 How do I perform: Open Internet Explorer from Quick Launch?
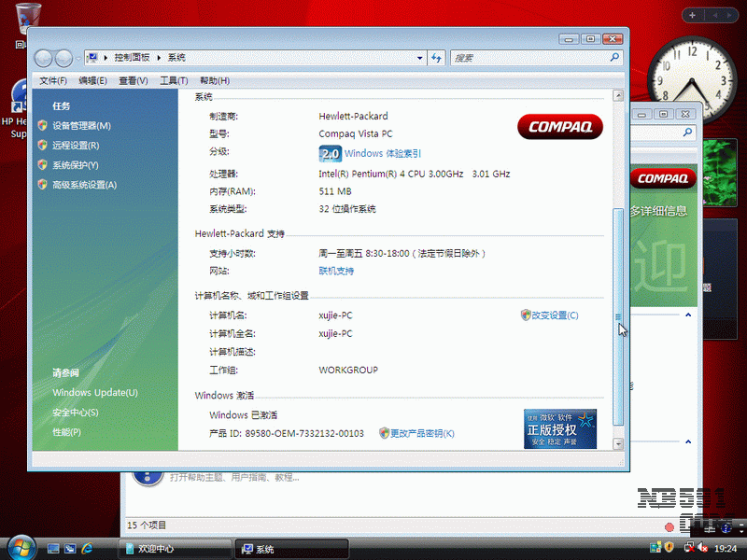click(x=88, y=549)
